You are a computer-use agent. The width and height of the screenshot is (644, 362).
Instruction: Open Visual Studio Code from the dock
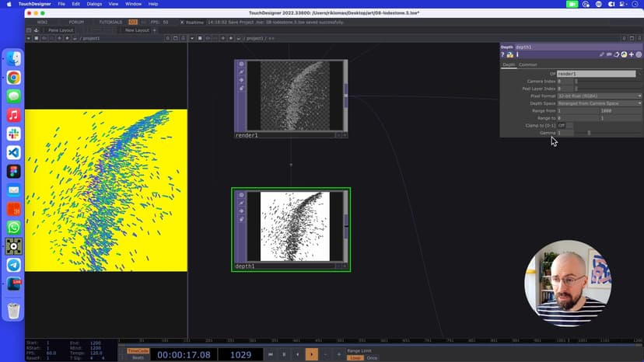point(14,153)
